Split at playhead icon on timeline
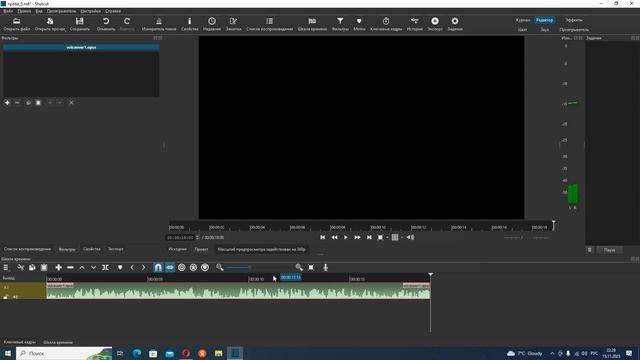The width and height of the screenshot is (640, 360). point(105,267)
